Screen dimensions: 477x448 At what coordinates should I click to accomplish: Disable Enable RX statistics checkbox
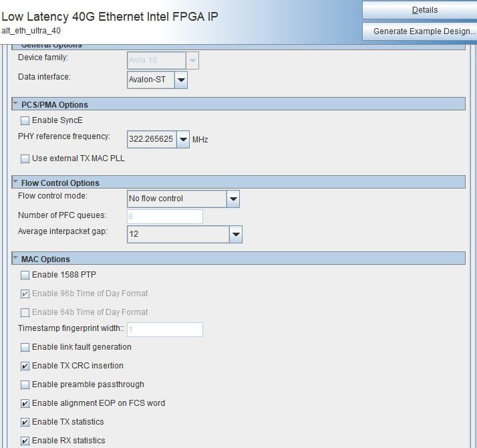coord(25,441)
